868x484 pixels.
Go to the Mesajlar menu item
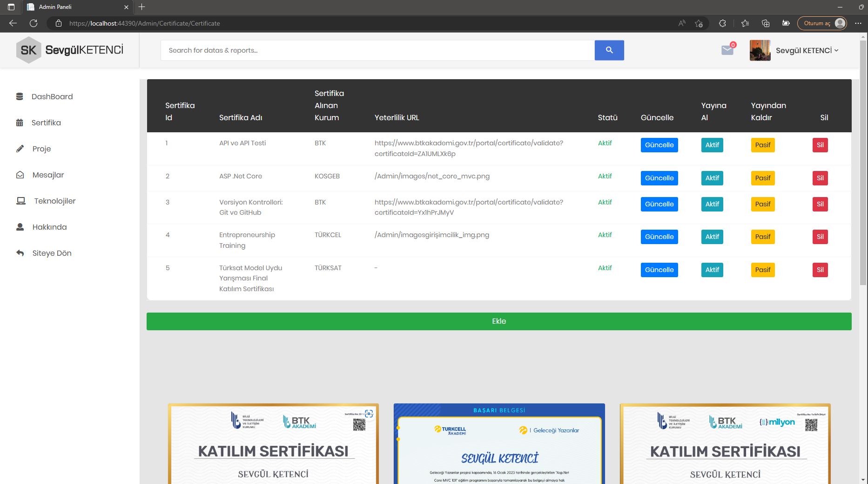coord(48,175)
